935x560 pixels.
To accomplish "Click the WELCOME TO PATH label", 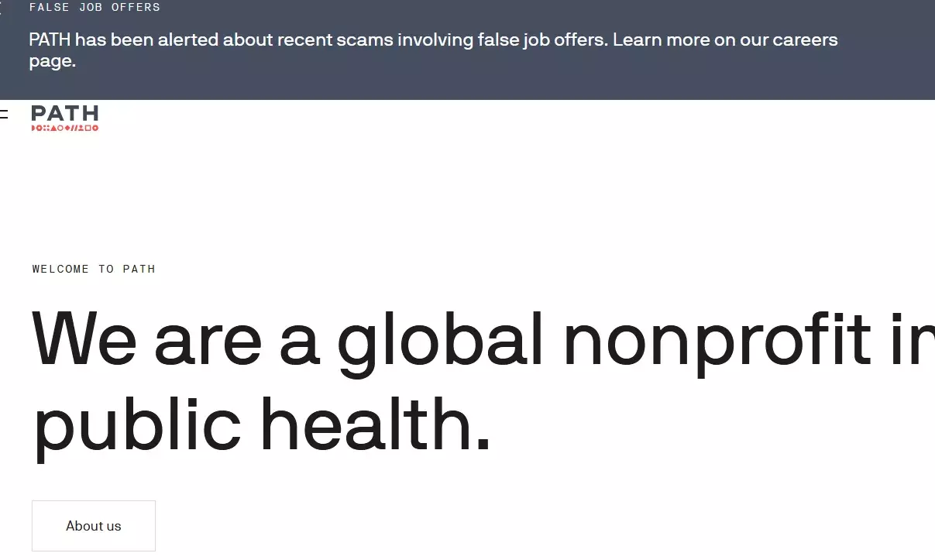I will pos(94,269).
